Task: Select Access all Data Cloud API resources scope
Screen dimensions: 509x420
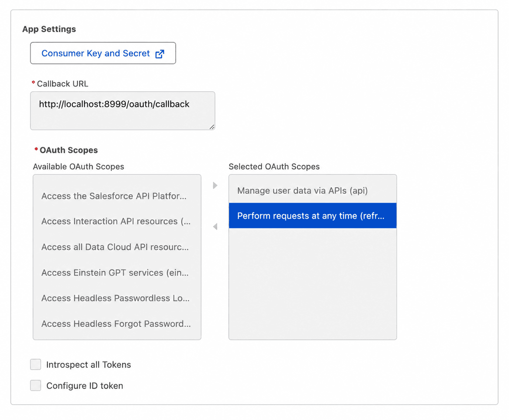Action: click(x=117, y=247)
